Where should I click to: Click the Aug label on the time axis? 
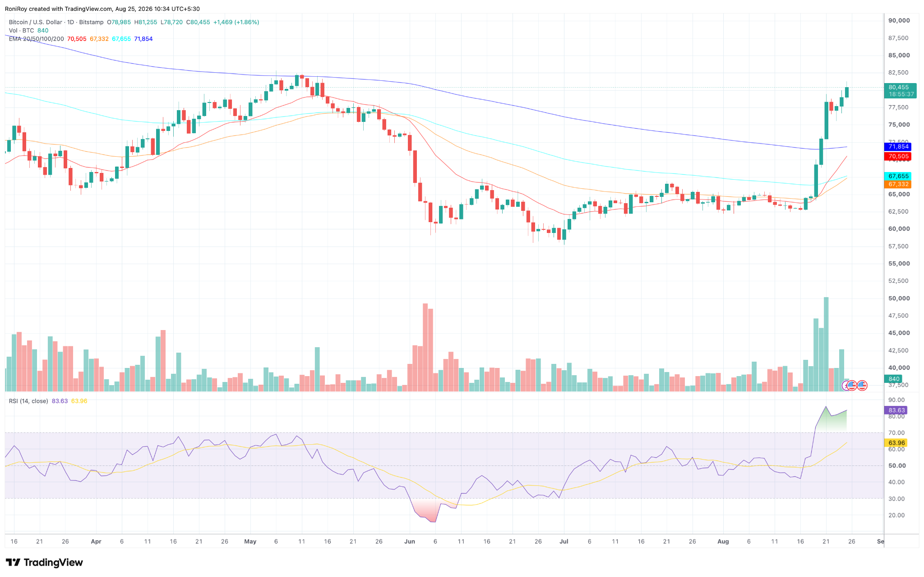click(723, 541)
